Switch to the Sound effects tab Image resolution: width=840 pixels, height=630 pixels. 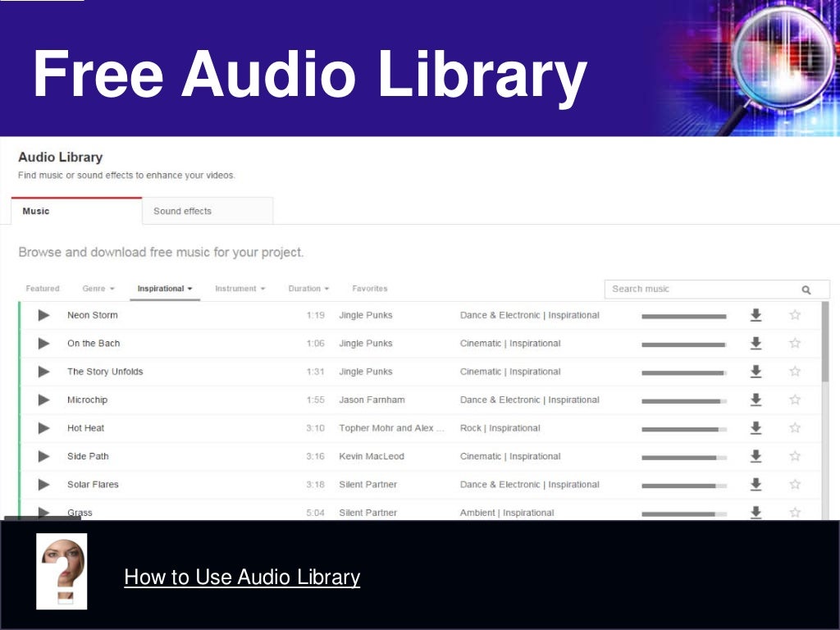(208, 211)
